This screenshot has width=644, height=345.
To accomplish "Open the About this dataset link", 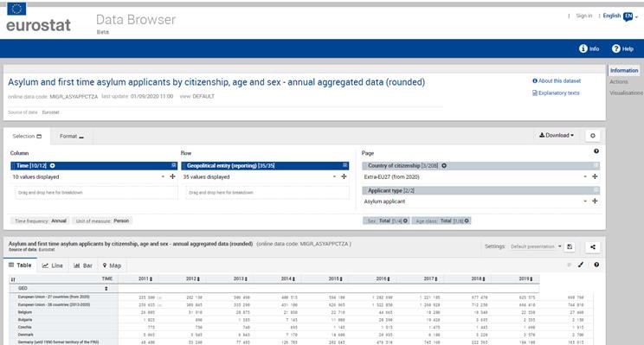I will coord(557,80).
